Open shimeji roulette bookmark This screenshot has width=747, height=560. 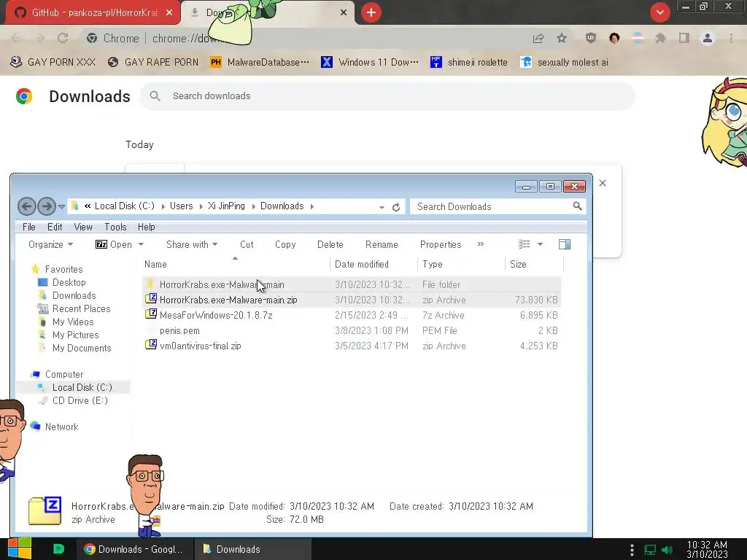pos(469,62)
